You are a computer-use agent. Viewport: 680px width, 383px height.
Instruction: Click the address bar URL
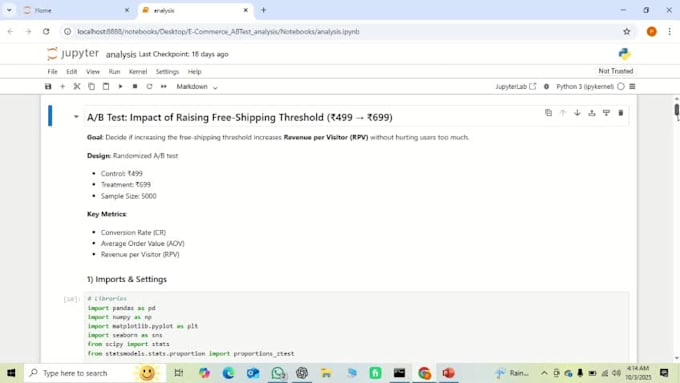(218, 32)
